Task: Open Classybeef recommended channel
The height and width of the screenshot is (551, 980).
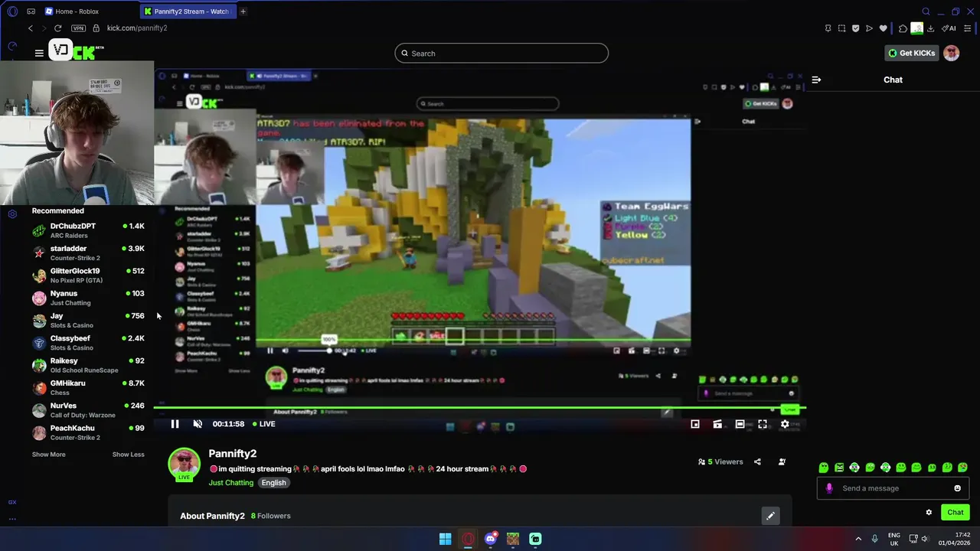Action: tap(88, 343)
